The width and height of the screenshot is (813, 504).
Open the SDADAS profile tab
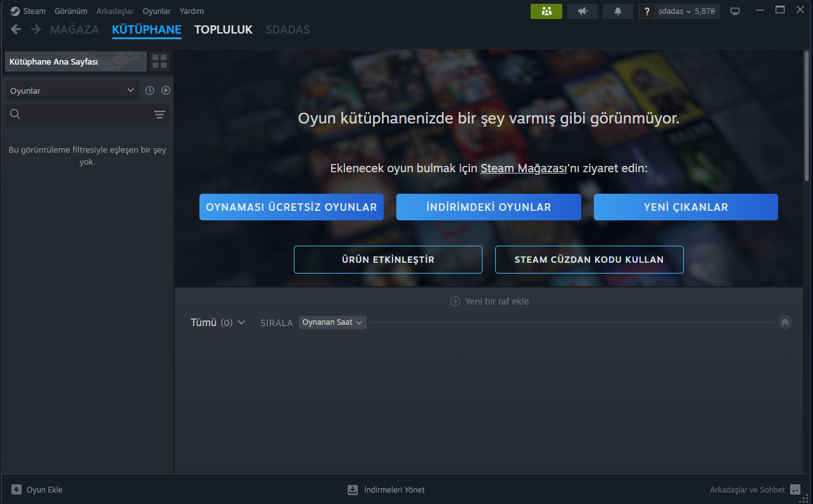coord(288,30)
